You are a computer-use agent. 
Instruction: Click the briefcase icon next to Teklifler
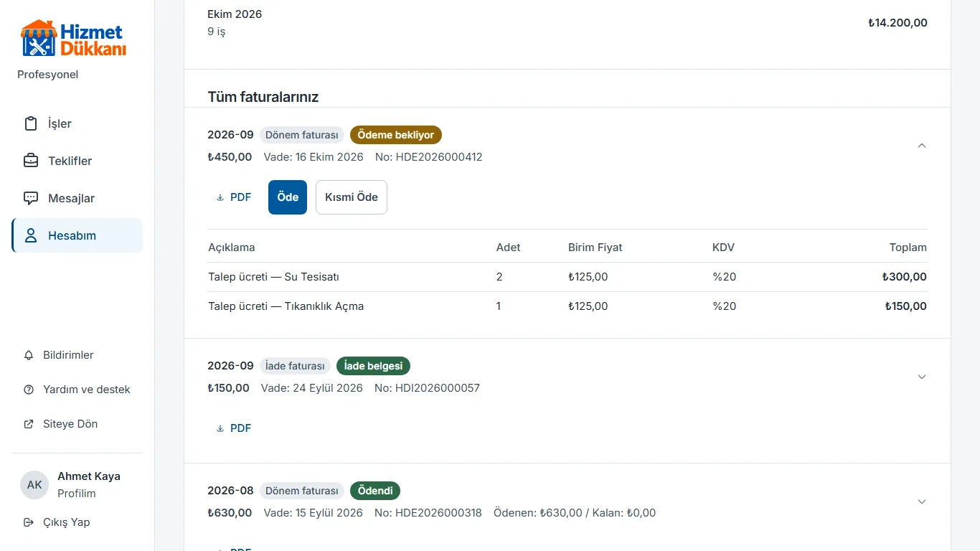point(31,161)
